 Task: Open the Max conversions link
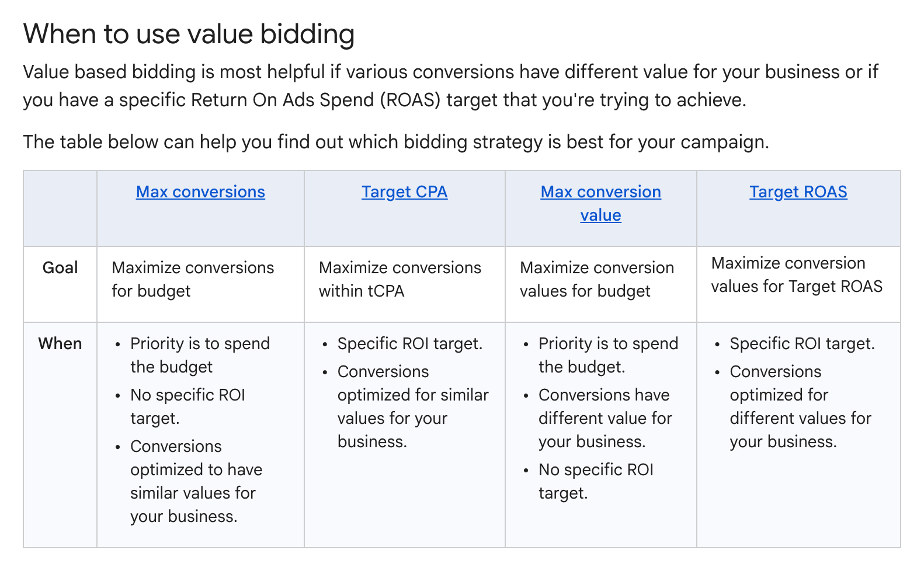[x=200, y=192]
